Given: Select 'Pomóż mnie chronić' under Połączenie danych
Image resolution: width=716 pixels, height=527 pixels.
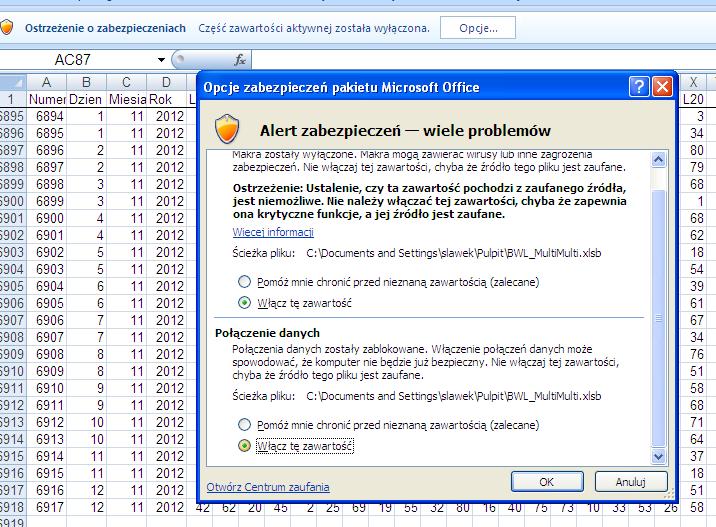Looking at the screenshot, I should point(244,425).
